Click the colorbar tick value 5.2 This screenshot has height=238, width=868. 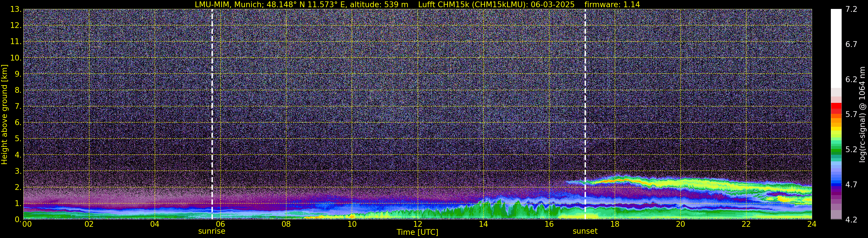tap(851, 149)
